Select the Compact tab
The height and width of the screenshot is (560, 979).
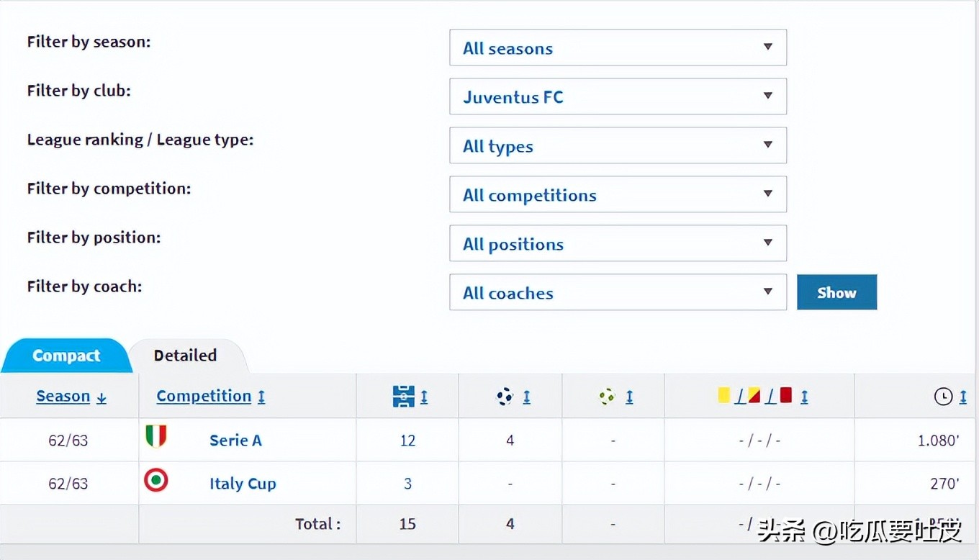66,356
